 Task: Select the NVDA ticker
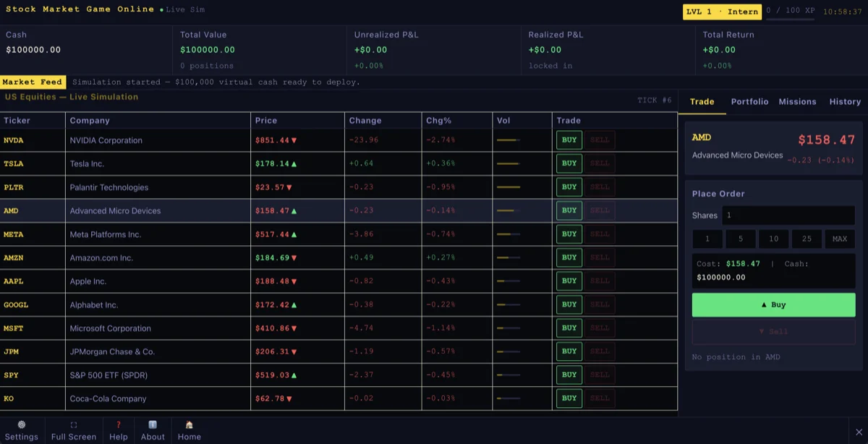pos(14,140)
